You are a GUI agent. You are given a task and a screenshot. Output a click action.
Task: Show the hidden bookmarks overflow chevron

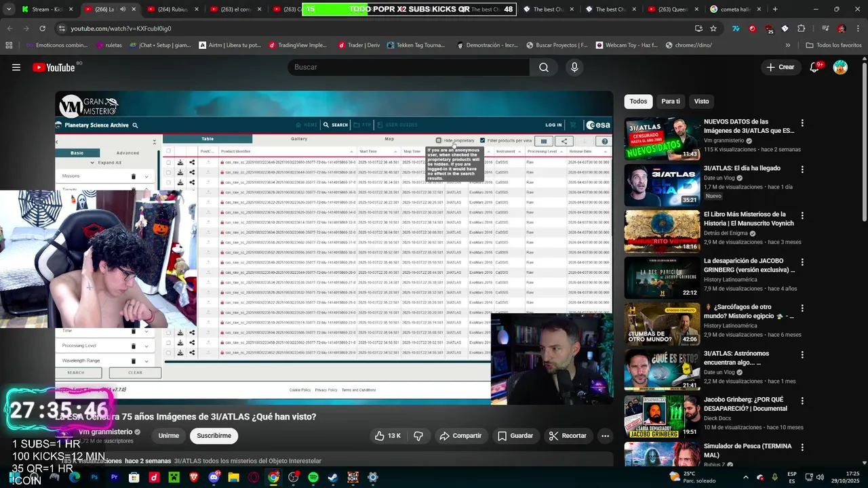(787, 45)
